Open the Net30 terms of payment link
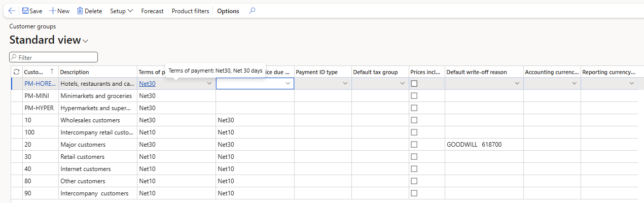The height and width of the screenshot is (203, 644). [x=148, y=84]
